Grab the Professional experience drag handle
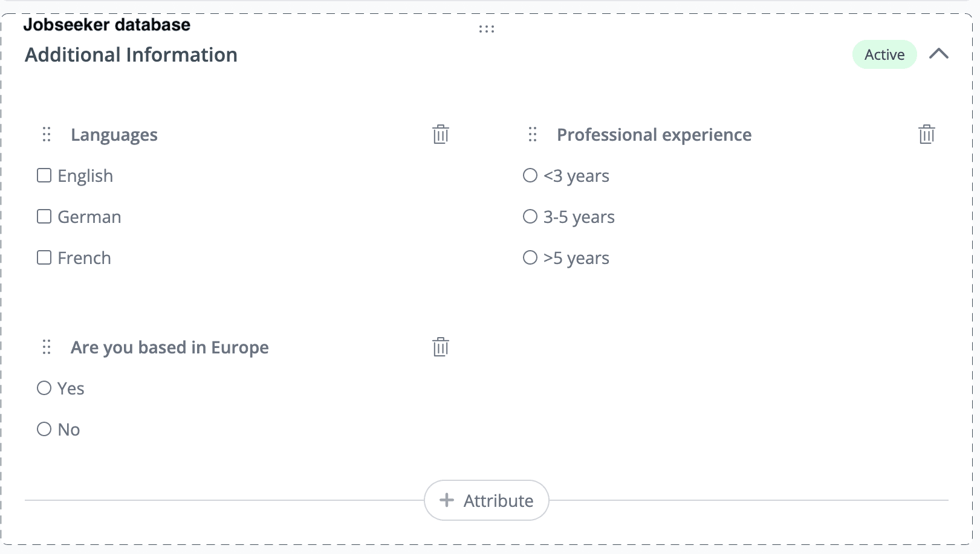This screenshot has width=980, height=554. (532, 134)
